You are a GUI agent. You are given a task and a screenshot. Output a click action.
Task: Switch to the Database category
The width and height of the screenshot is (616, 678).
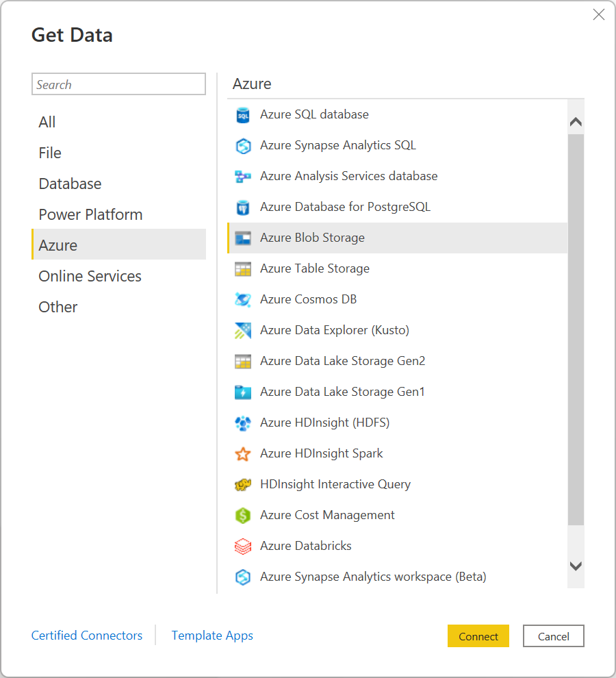coord(70,183)
